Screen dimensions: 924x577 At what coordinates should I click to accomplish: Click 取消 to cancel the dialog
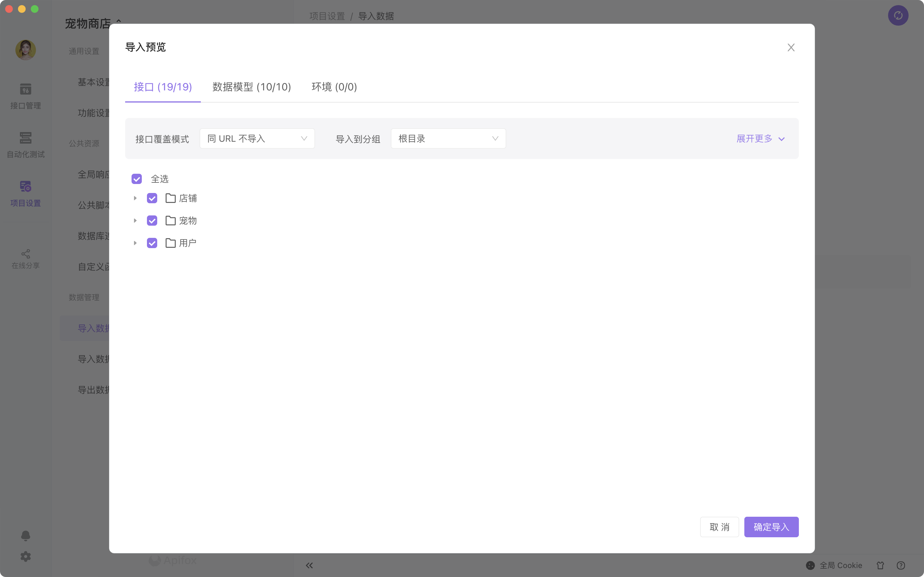point(719,526)
